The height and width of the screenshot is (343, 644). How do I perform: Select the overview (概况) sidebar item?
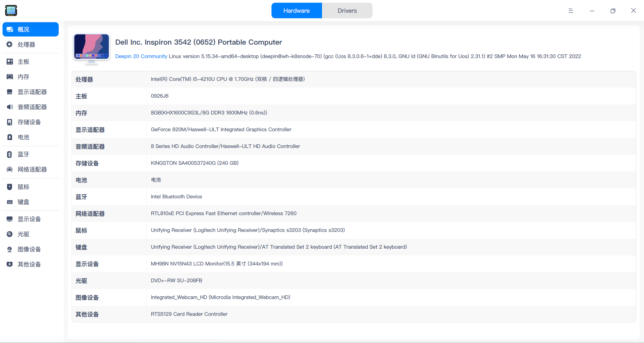pos(31,30)
